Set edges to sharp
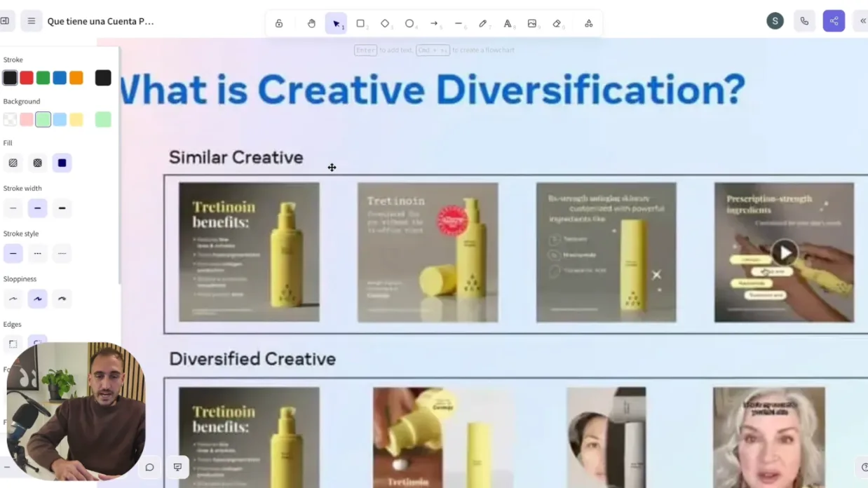The height and width of the screenshot is (488, 868). 13,344
